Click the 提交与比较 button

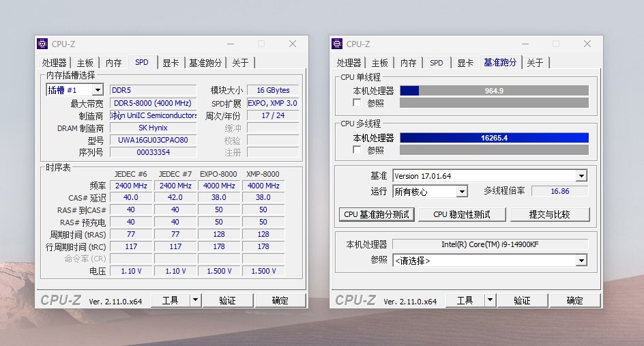(550, 214)
